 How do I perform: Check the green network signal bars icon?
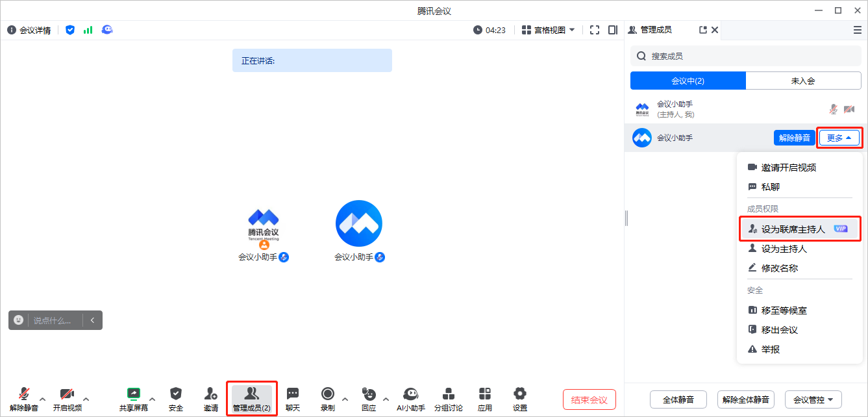88,30
